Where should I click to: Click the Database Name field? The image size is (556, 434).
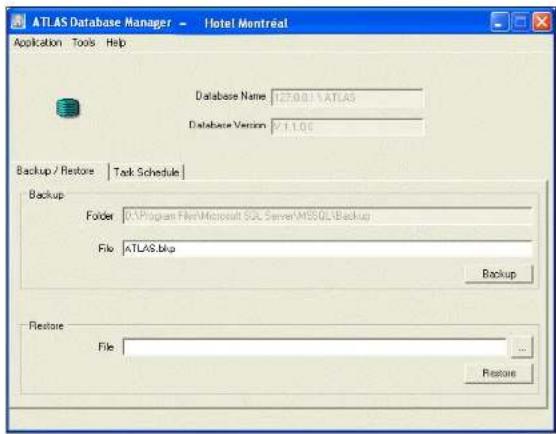pyautogui.click(x=347, y=98)
